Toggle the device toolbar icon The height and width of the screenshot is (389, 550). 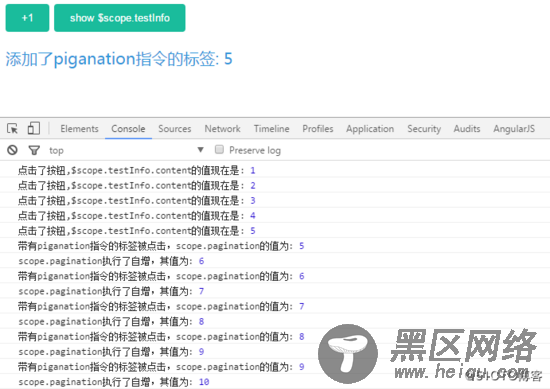coord(34,128)
